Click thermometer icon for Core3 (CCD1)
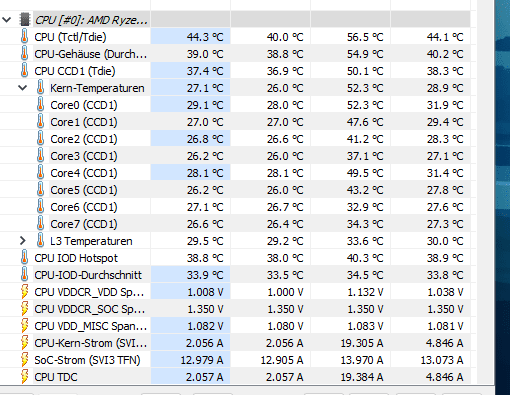Viewport: 510px width, 395px height. tap(40, 156)
